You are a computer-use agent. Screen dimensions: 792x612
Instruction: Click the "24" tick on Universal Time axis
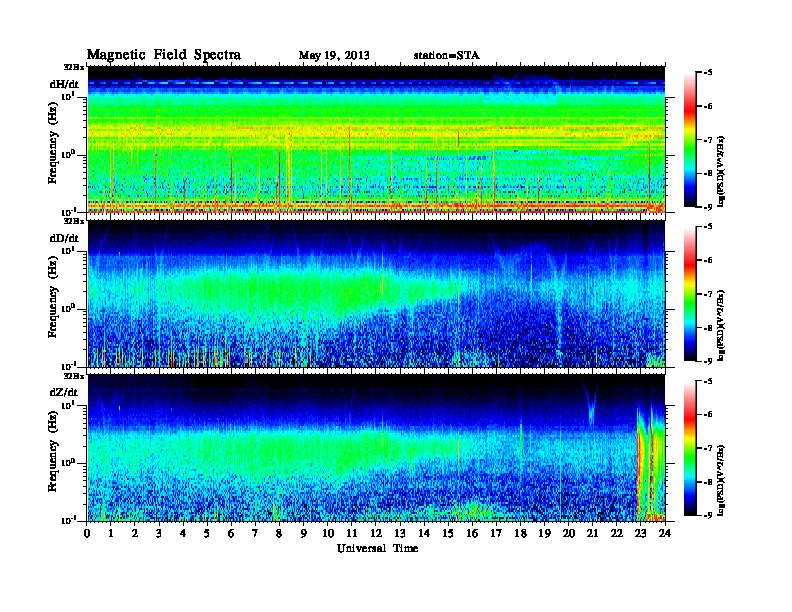665,533
